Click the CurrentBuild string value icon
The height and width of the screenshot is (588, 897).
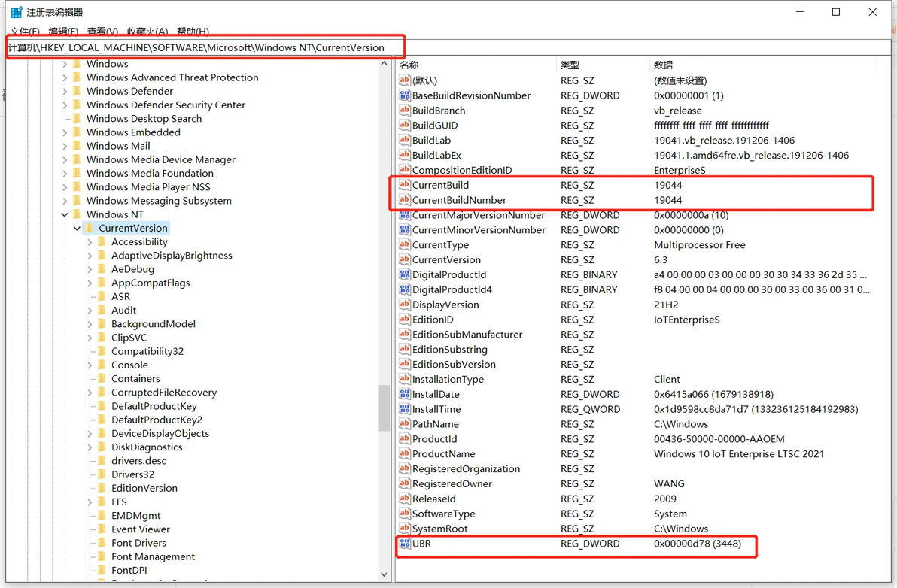(x=405, y=184)
